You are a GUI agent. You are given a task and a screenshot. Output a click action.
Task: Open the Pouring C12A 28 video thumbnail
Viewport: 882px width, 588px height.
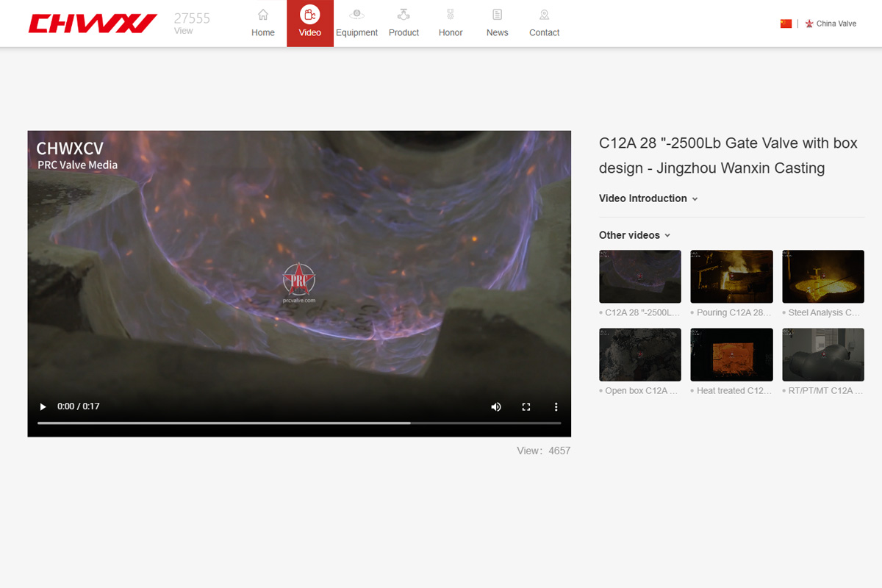pos(731,276)
